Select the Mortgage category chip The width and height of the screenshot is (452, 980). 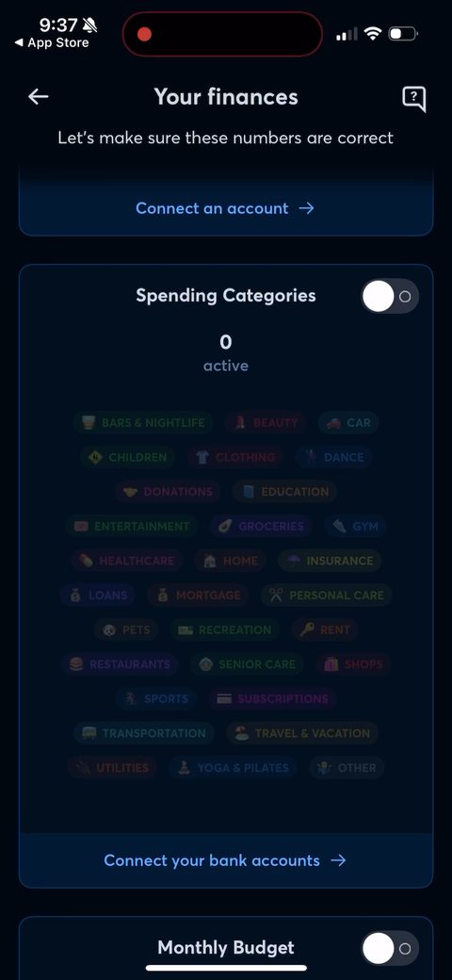[198, 596]
